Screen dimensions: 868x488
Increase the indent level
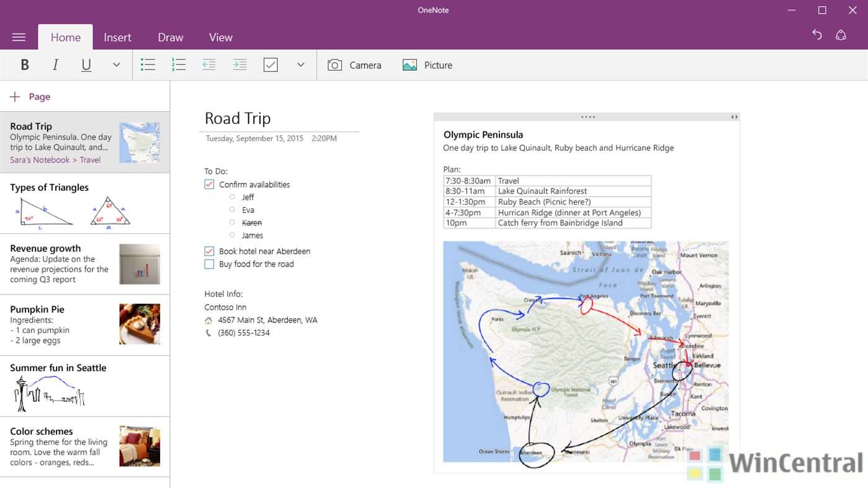click(x=239, y=65)
